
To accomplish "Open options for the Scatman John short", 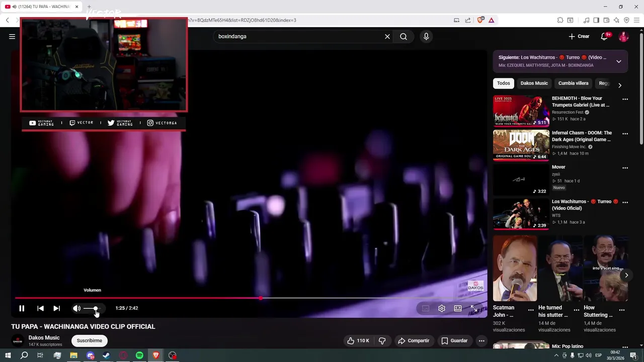I will pyautogui.click(x=531, y=310).
